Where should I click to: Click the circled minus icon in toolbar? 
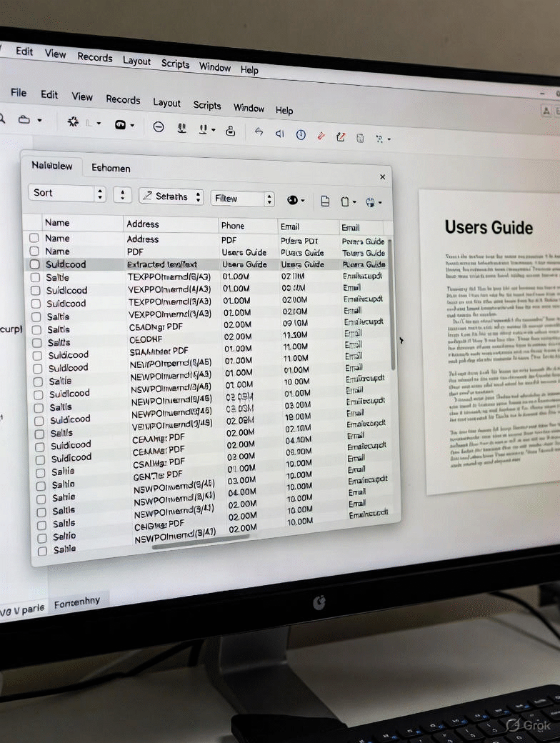click(159, 127)
